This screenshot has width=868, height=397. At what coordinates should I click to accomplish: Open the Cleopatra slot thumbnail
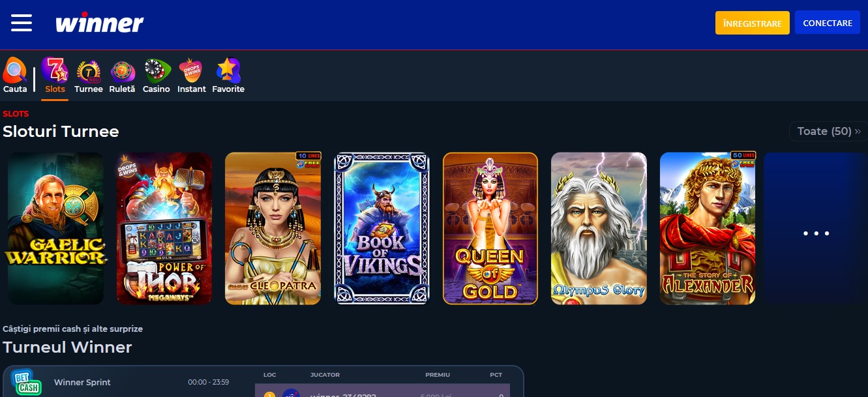point(273,229)
